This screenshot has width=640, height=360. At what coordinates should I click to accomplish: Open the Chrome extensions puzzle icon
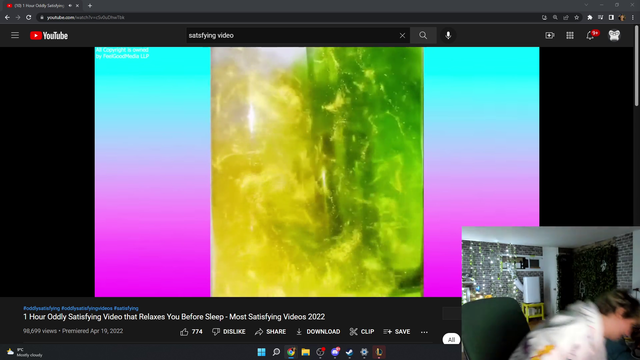pyautogui.click(x=590, y=18)
